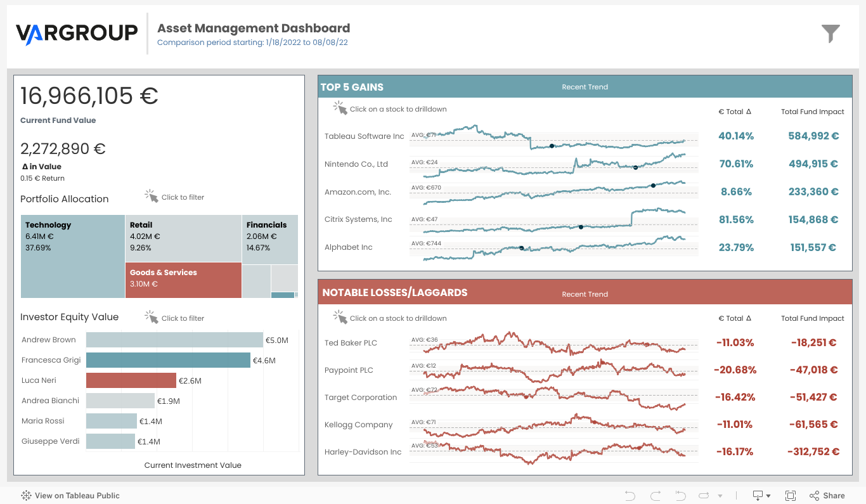Image resolution: width=866 pixels, height=504 pixels.
Task: Click the -20.68% loss value
Action: pos(735,370)
